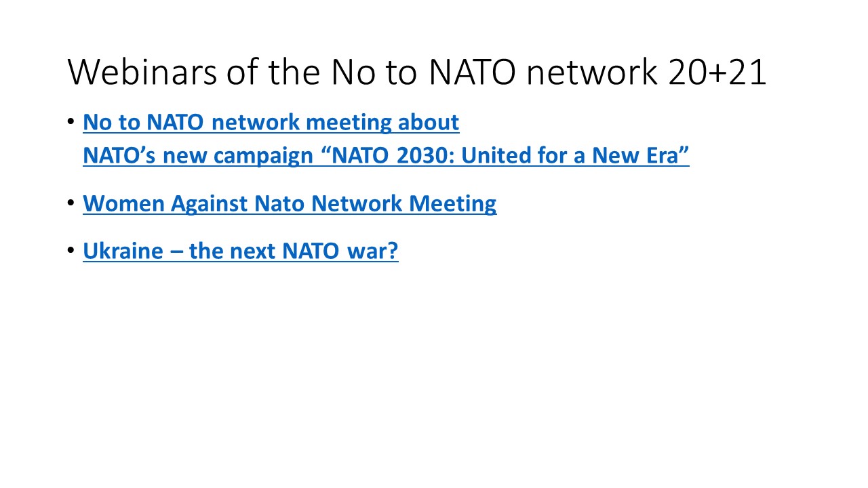Open the "No to NATO network meeting about" link
Viewport: 868px width, 488px height.
(x=271, y=123)
